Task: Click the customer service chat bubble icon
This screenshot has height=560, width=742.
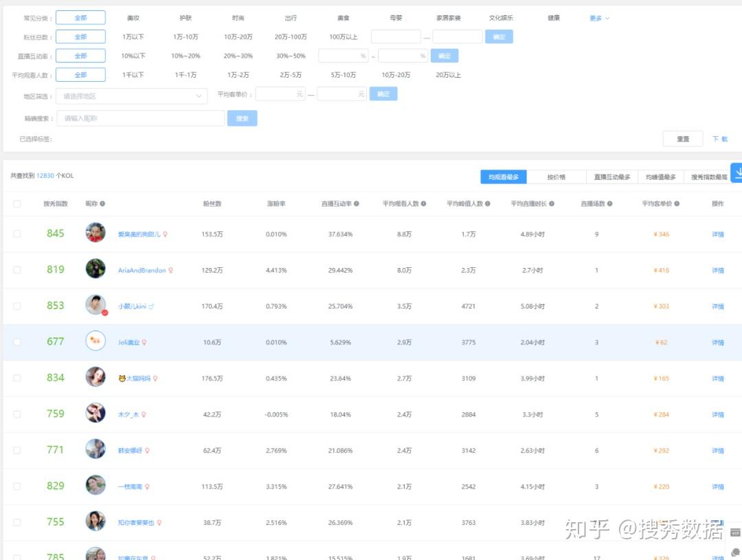Action: (x=736, y=552)
